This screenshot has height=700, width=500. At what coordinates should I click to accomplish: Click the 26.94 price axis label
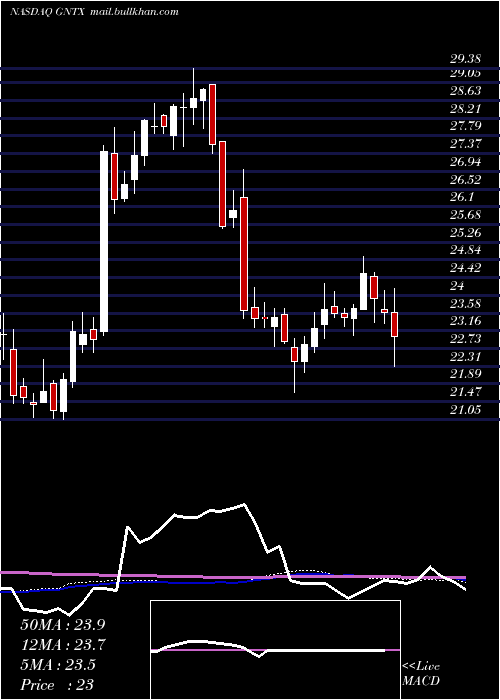[x=465, y=161]
